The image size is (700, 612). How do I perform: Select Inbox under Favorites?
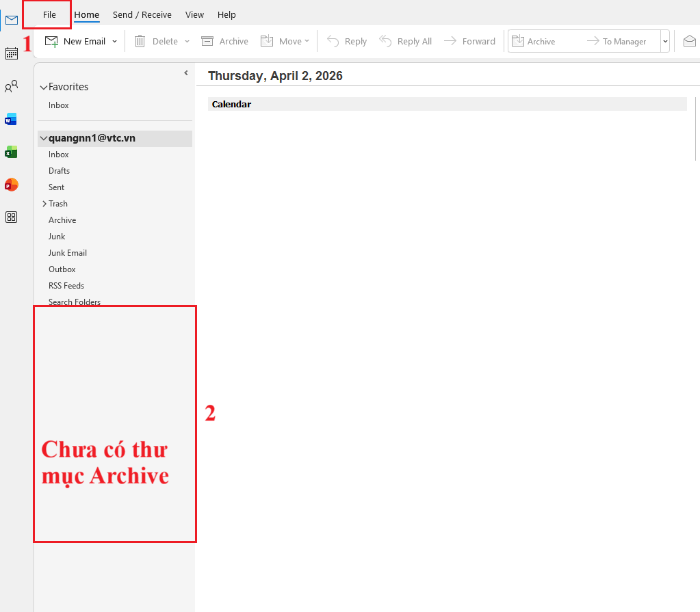58,105
